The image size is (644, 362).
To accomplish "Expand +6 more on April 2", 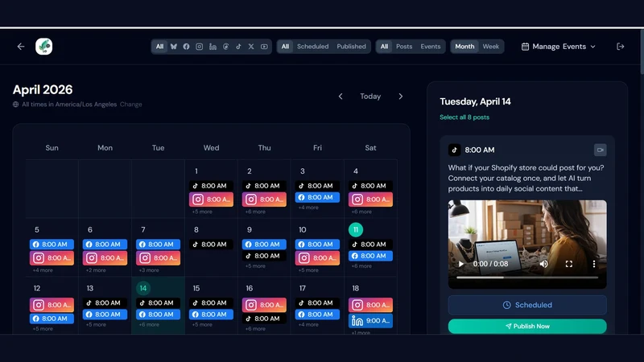I will 255,212.
